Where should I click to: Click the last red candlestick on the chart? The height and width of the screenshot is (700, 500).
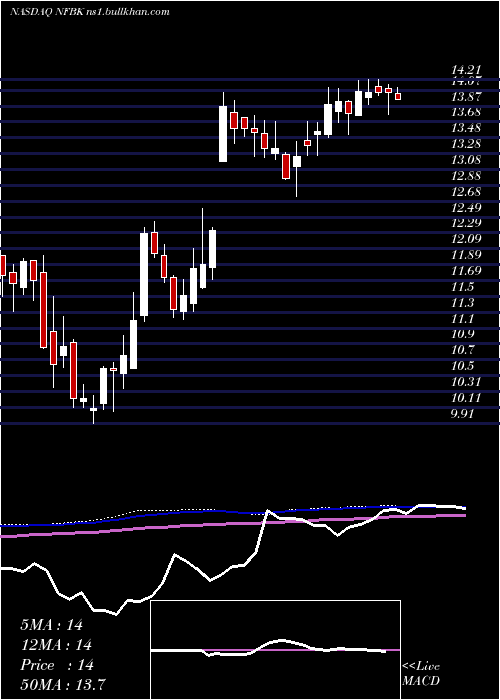tap(398, 96)
